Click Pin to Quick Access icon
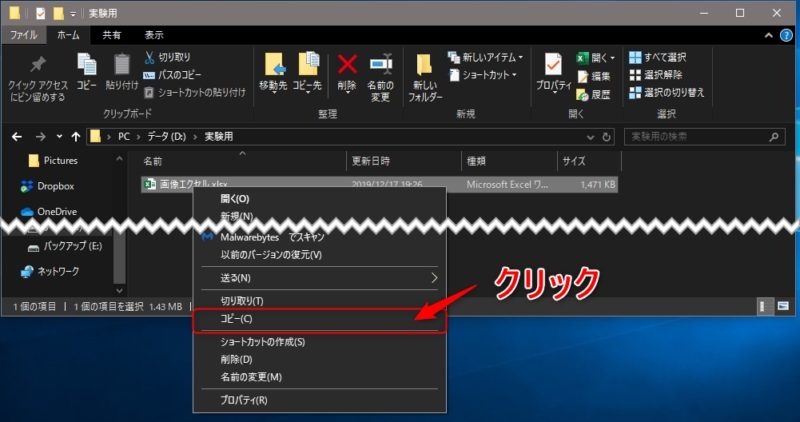This screenshot has height=422, width=800. (x=37, y=65)
